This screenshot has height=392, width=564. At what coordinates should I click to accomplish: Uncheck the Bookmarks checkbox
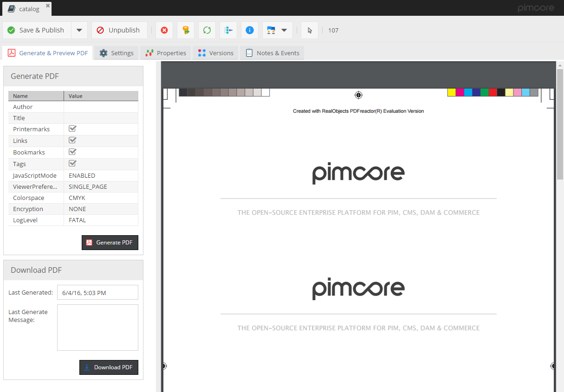pyautogui.click(x=72, y=152)
